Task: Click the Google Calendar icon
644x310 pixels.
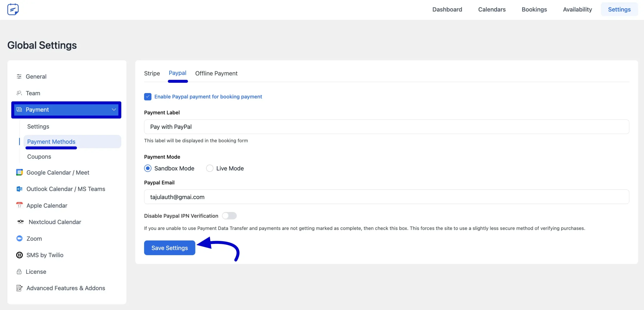Action: [19, 172]
